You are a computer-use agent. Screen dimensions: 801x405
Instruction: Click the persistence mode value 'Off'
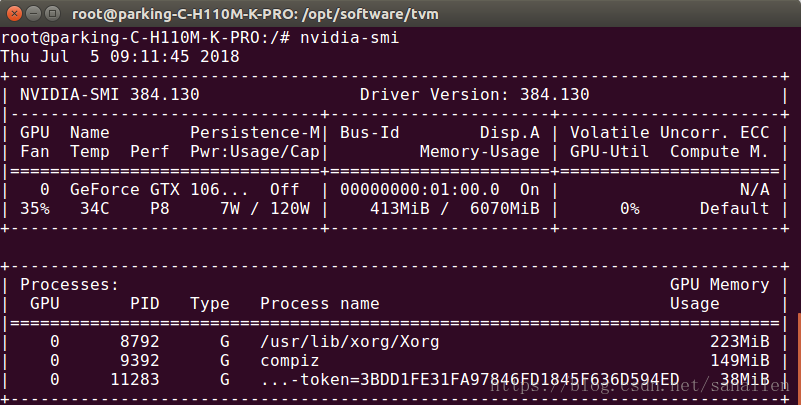(285, 190)
